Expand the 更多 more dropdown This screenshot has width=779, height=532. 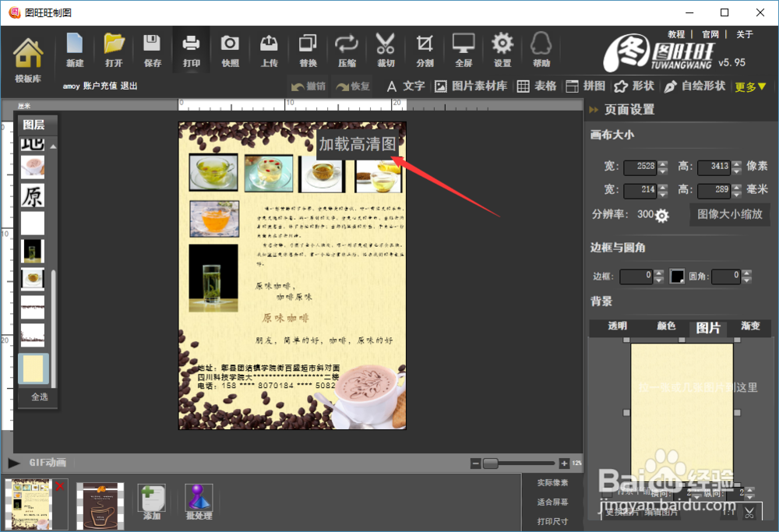(750, 87)
